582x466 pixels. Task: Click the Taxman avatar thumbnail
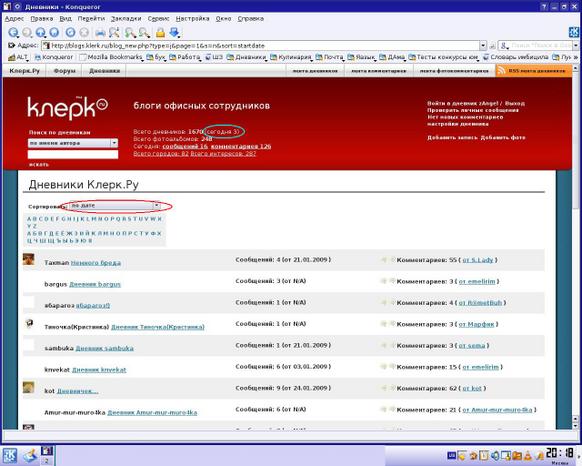(x=29, y=259)
